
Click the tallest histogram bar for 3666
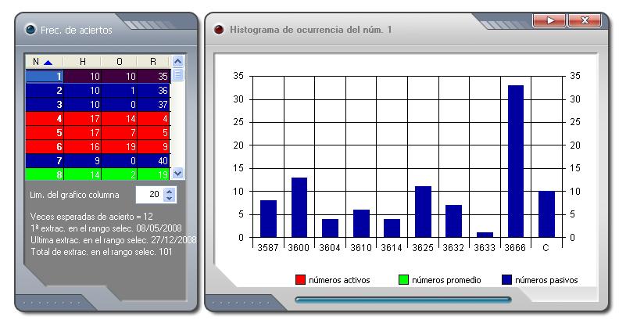[x=516, y=161]
